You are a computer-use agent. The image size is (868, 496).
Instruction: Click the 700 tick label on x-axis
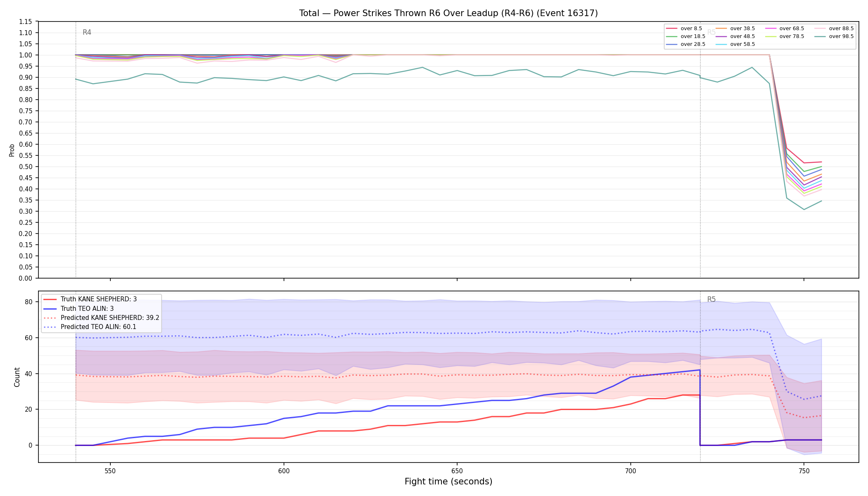(x=630, y=471)
